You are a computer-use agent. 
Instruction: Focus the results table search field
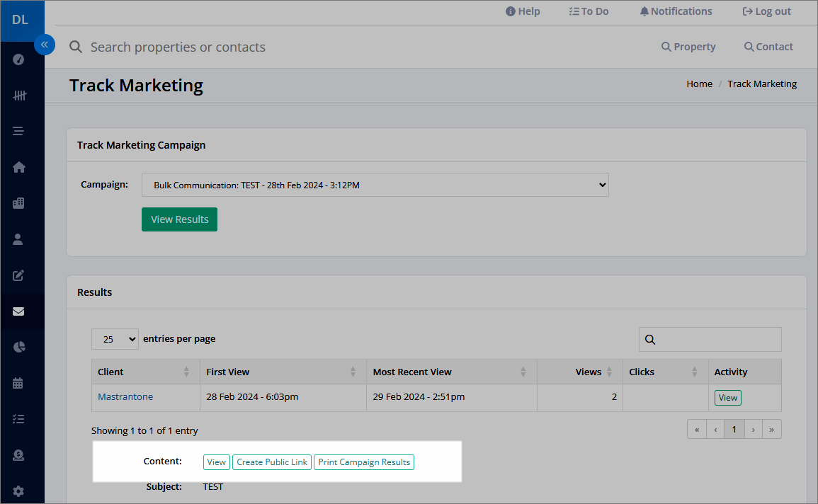(710, 339)
